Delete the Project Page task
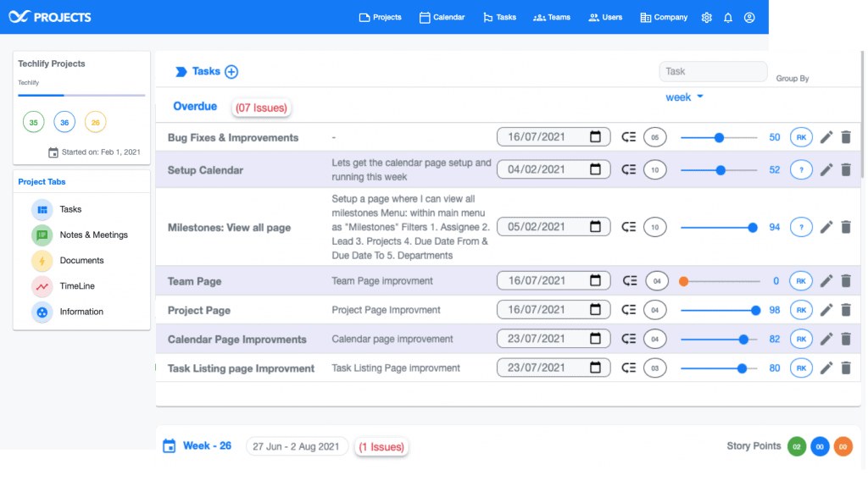This screenshot has height=481, width=868. [846, 310]
